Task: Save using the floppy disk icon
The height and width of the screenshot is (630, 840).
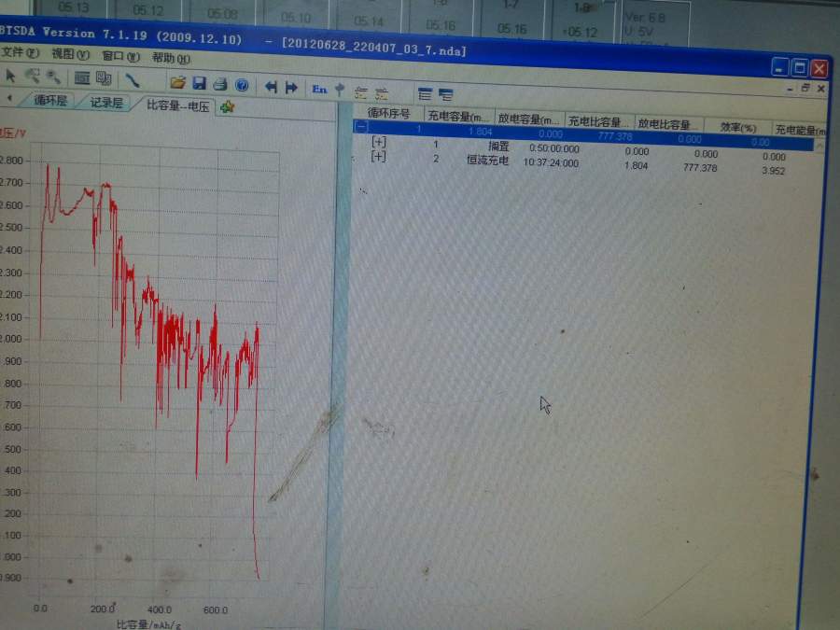Action: 200,83
